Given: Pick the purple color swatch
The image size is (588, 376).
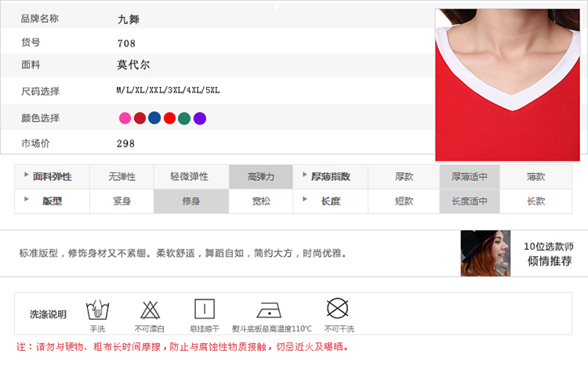Looking at the screenshot, I should [200, 118].
